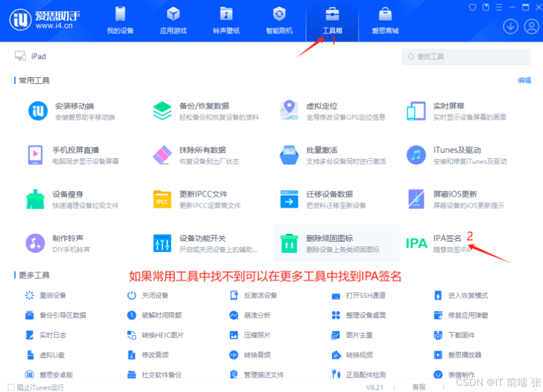
Task: Select the 智能刷机 tab
Action: pyautogui.click(x=279, y=21)
